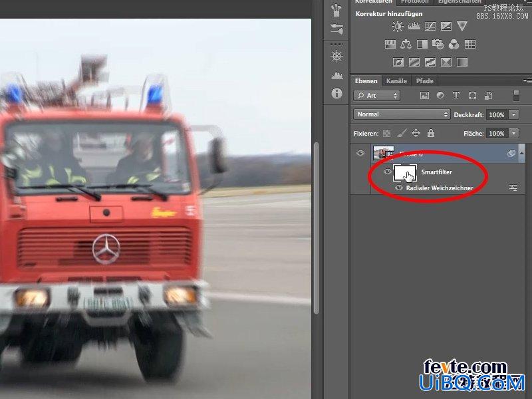Select the fire truck layer thumbnail
Image resolution: width=532 pixels, height=399 pixels.
384,152
